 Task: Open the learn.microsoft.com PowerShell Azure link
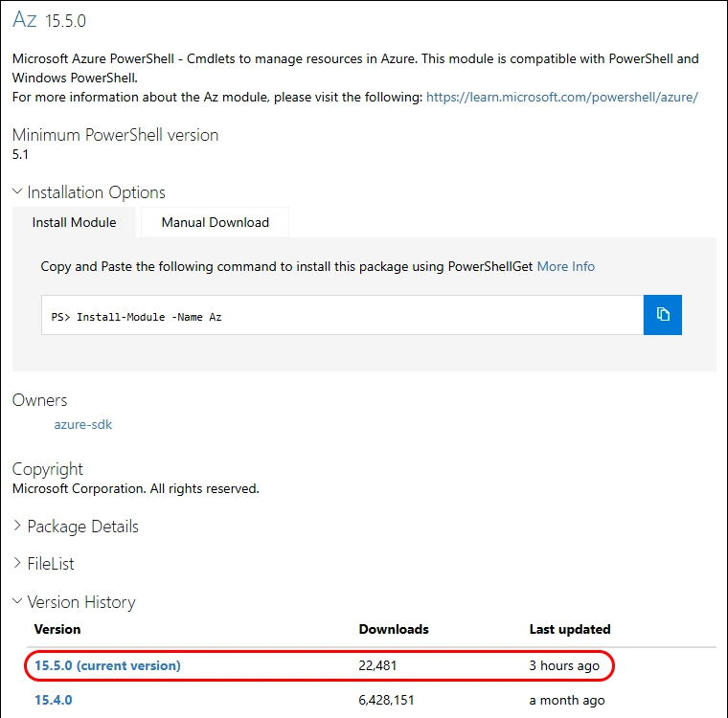pos(561,97)
